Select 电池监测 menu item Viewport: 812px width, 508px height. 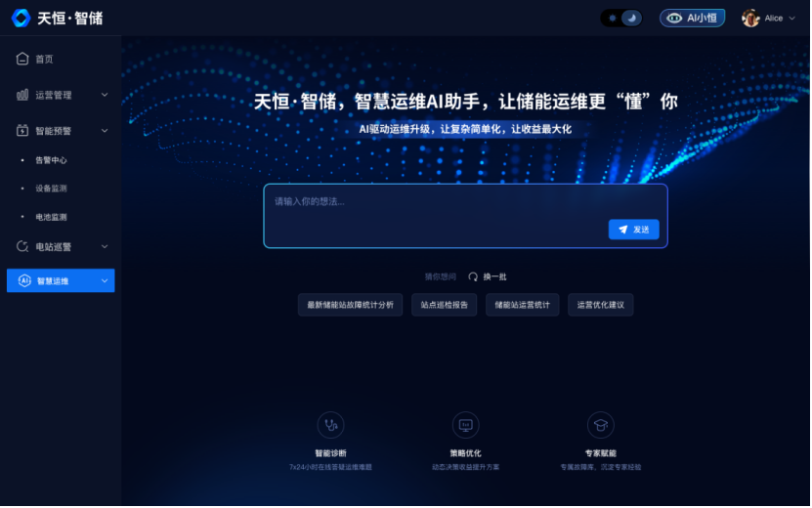(51, 217)
